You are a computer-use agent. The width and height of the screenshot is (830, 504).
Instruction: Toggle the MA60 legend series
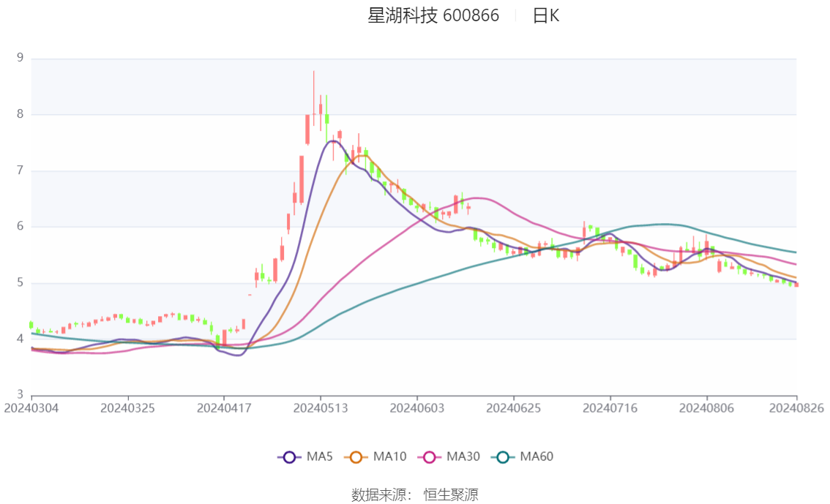(523, 456)
